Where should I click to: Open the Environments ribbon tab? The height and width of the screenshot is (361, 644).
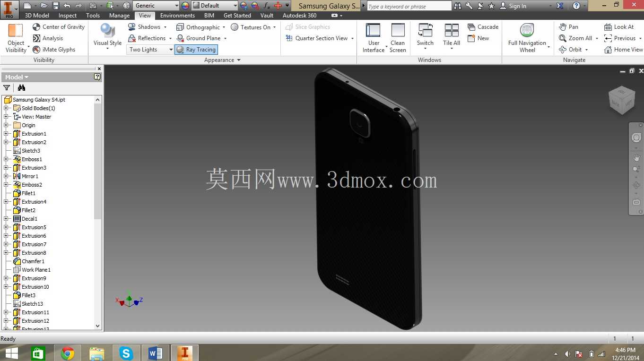tap(177, 16)
